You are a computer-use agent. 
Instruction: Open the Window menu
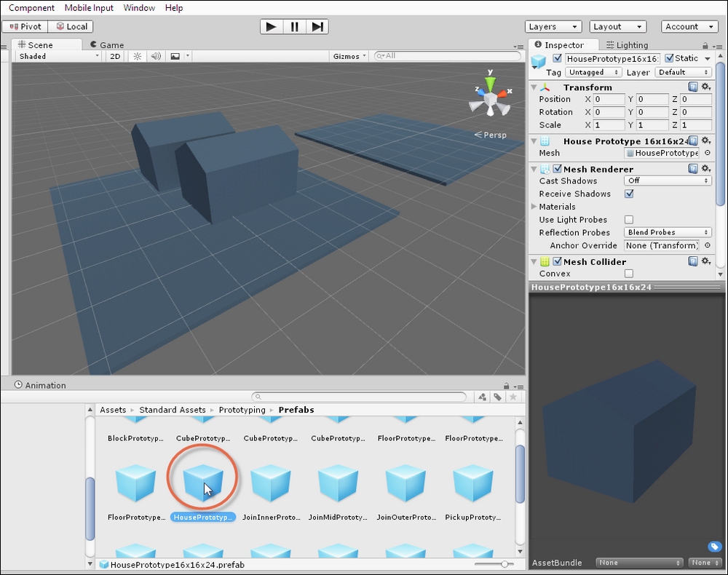coord(139,8)
